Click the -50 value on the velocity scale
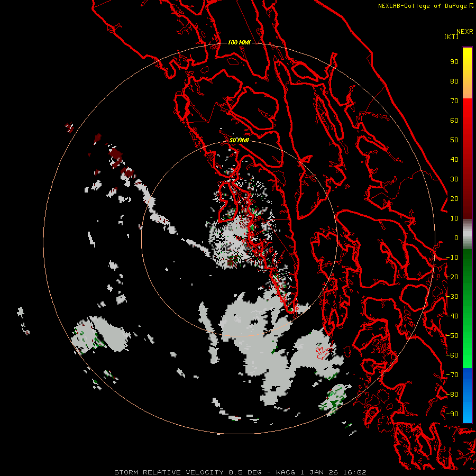Image resolution: width=476 pixels, height=476 pixels. pyautogui.click(x=452, y=336)
